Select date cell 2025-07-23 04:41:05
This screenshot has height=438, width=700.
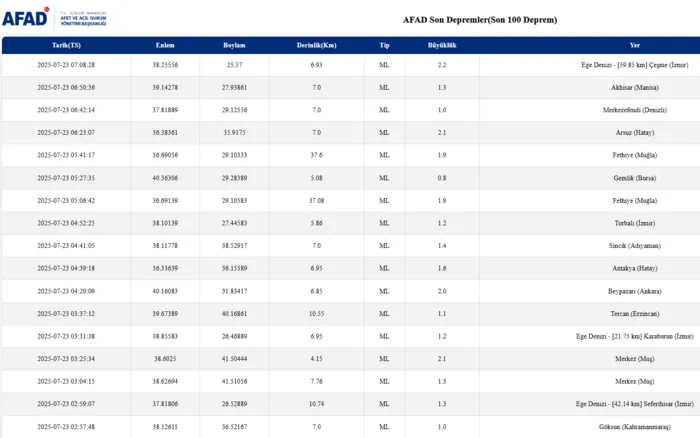coord(66,246)
